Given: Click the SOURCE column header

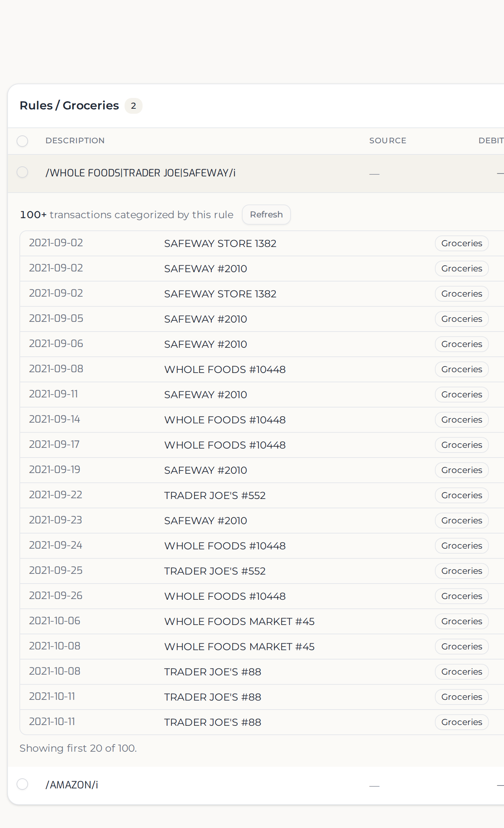Looking at the screenshot, I should [387, 141].
